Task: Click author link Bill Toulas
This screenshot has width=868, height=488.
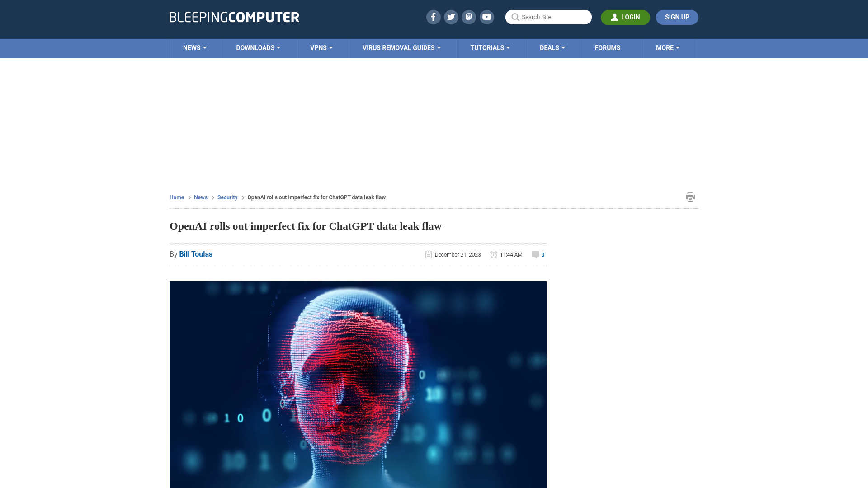Action: pyautogui.click(x=196, y=253)
